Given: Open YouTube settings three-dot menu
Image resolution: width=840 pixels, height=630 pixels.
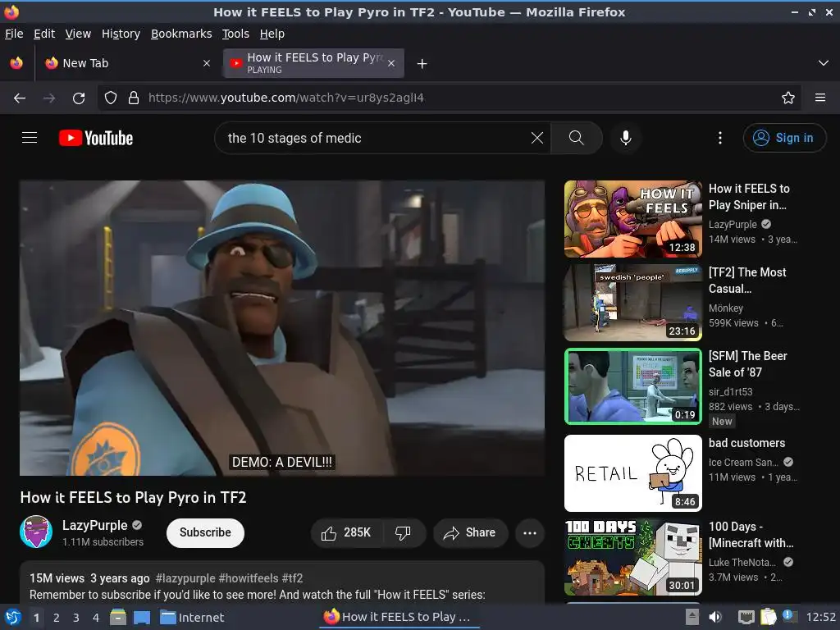Looking at the screenshot, I should click(x=720, y=138).
